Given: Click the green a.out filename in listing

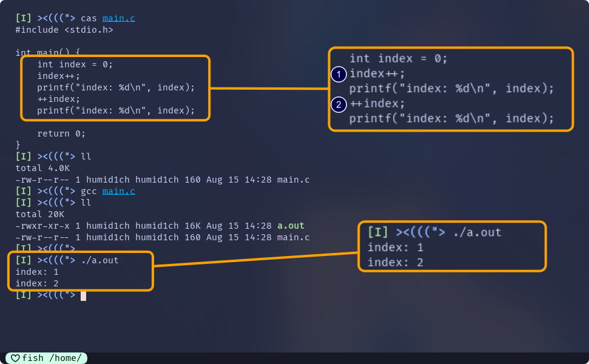Looking at the screenshot, I should pyautogui.click(x=291, y=226).
